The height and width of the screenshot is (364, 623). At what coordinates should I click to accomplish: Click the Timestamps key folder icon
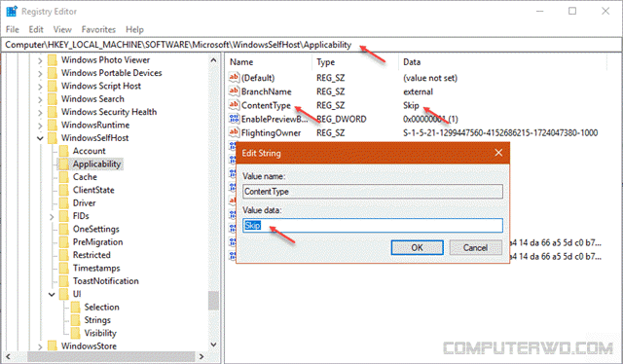coord(64,269)
